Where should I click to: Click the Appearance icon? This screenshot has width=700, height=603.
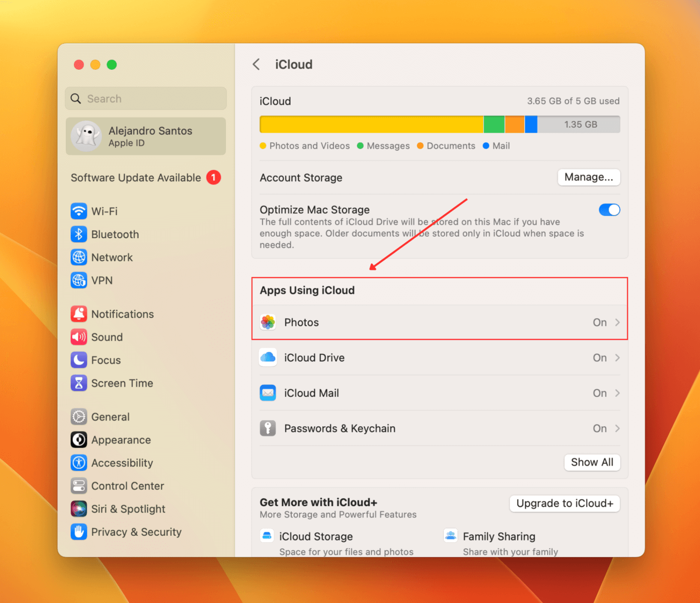point(79,440)
